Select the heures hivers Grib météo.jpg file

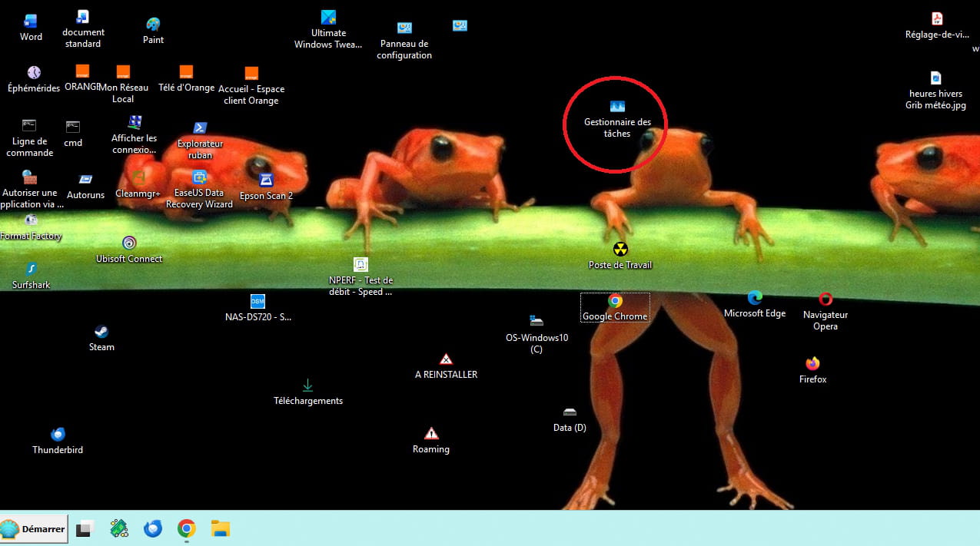pos(935,78)
